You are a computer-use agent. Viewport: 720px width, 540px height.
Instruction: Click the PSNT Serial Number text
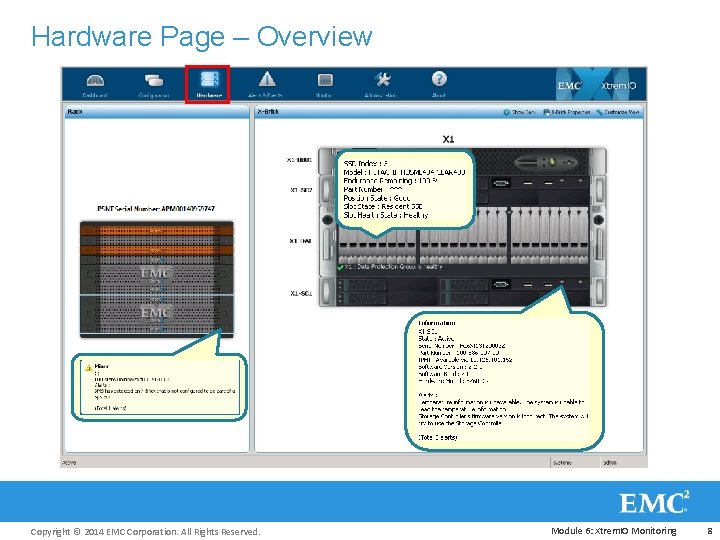click(x=156, y=208)
